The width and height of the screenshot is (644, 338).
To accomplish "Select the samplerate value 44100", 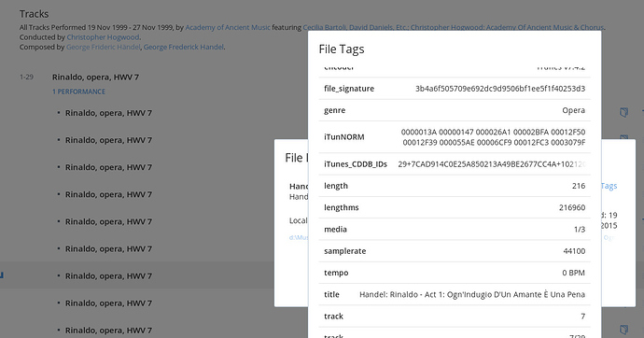I will pos(574,251).
